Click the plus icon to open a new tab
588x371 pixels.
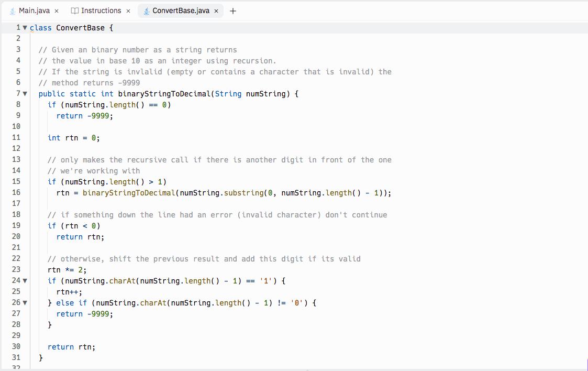click(232, 9)
